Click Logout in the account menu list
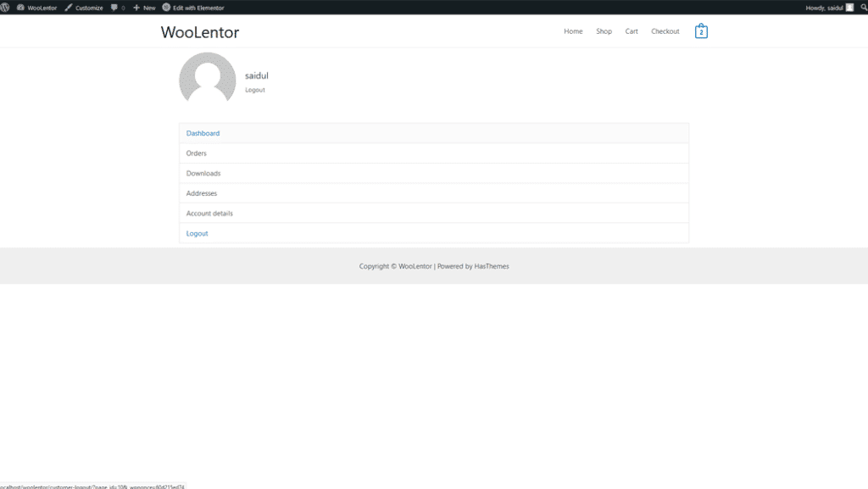The image size is (868, 489). (x=434, y=233)
